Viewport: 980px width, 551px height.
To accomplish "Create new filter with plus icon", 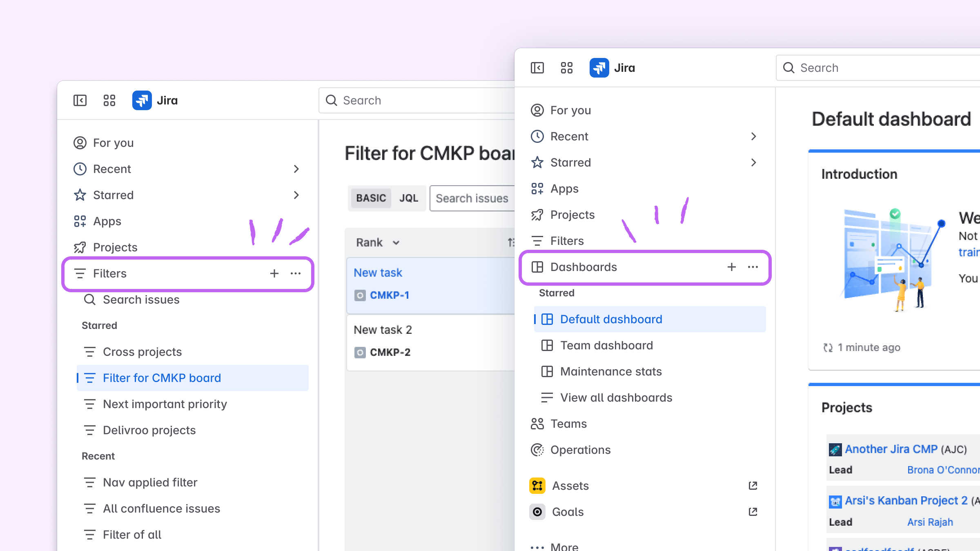I will click(x=274, y=273).
